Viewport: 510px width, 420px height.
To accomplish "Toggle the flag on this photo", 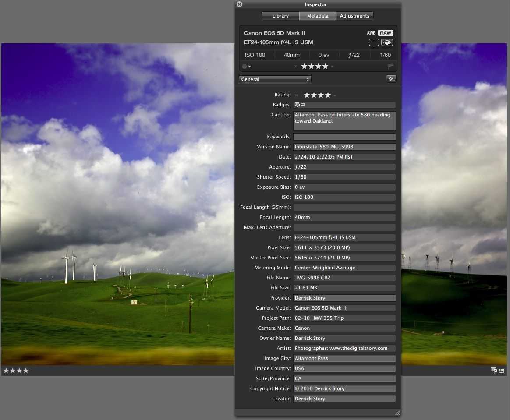I will (390, 67).
